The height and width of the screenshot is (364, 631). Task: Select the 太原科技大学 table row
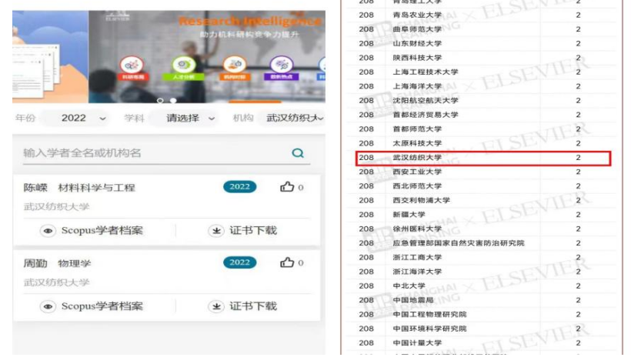(482, 143)
